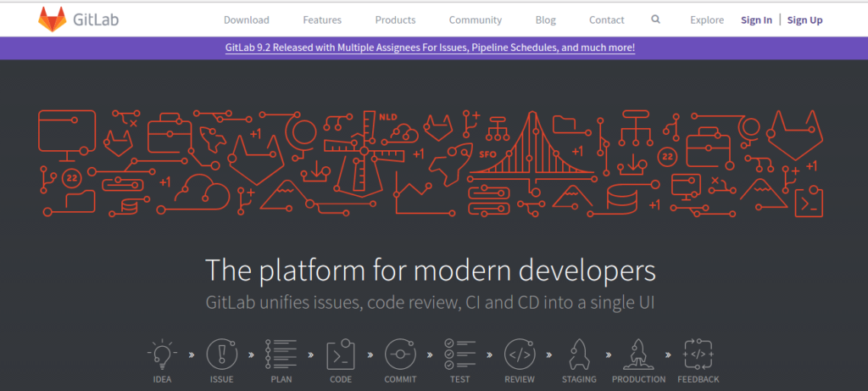This screenshot has width=868, height=391.
Task: Click the Idea lightbulb icon
Action: 161,352
